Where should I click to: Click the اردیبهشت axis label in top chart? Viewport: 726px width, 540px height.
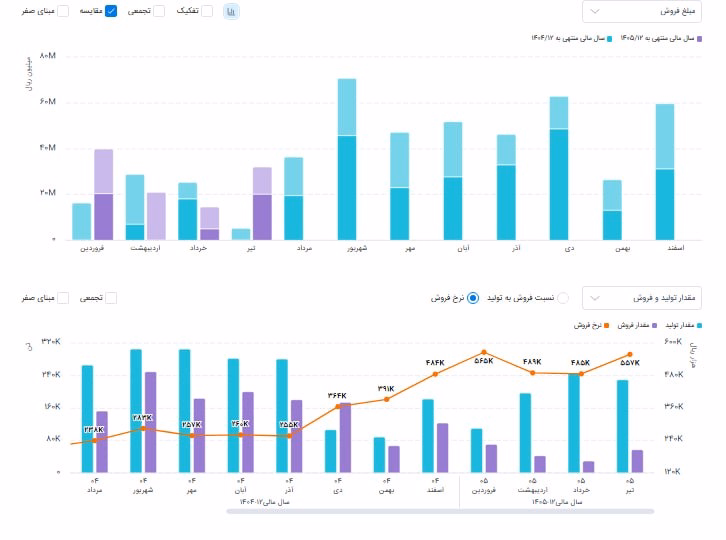(145, 248)
